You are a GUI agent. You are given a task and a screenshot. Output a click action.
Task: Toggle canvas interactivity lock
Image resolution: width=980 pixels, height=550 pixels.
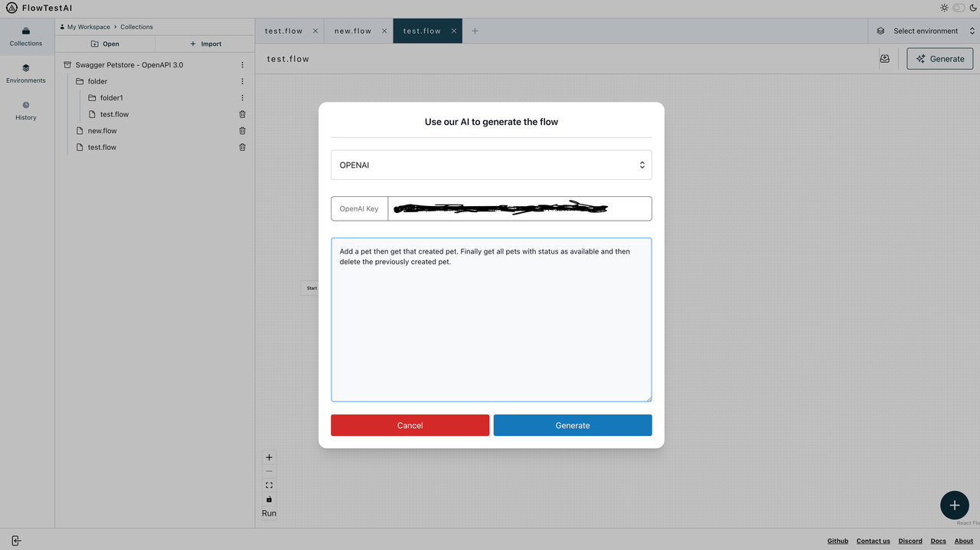point(269,499)
